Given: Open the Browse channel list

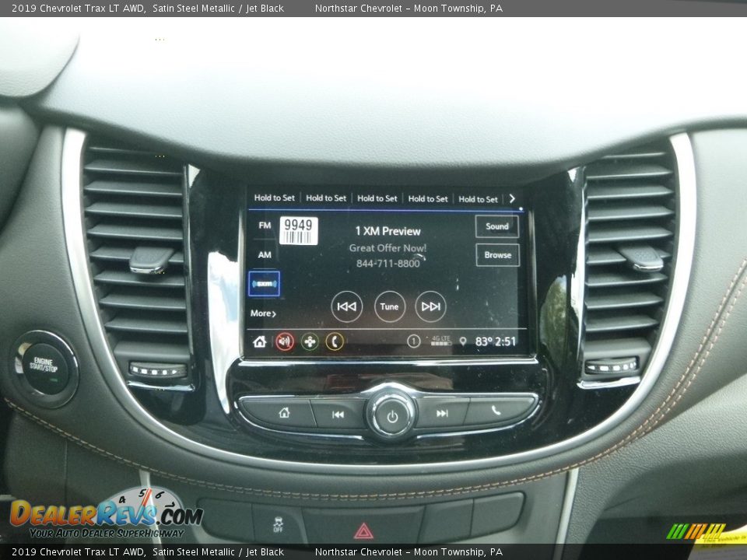Looking at the screenshot, I should pos(497,255).
